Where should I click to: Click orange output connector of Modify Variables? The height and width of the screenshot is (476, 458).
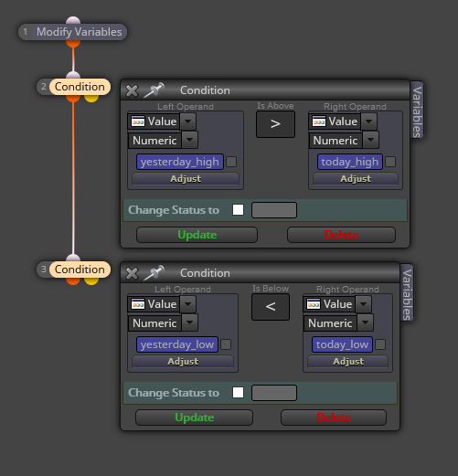click(x=73, y=44)
